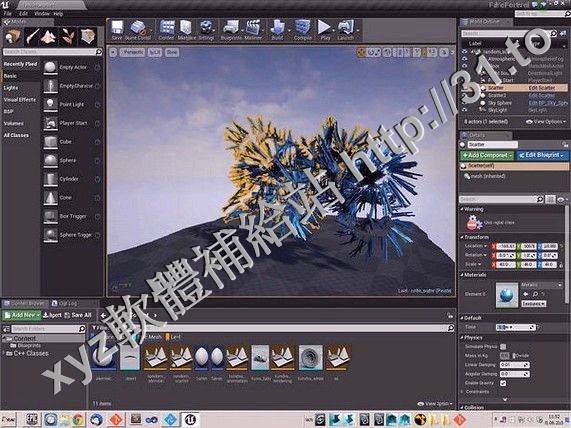Click the Cylinder primitive icon

(x=50, y=179)
